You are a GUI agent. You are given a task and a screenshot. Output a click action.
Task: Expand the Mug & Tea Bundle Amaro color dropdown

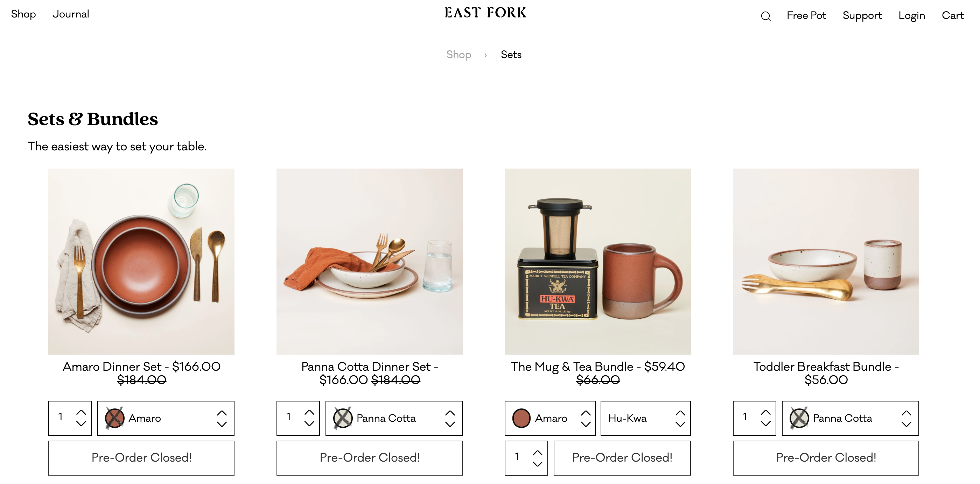[550, 418]
